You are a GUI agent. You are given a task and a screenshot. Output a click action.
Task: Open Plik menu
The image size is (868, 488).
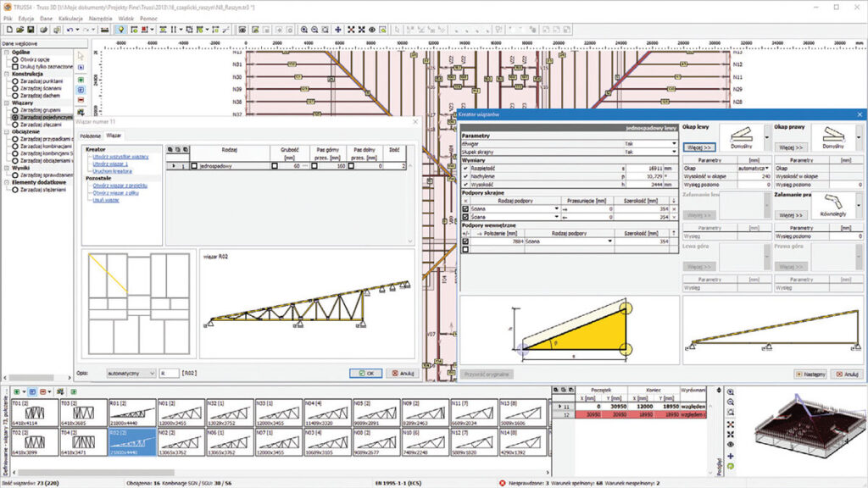point(8,19)
